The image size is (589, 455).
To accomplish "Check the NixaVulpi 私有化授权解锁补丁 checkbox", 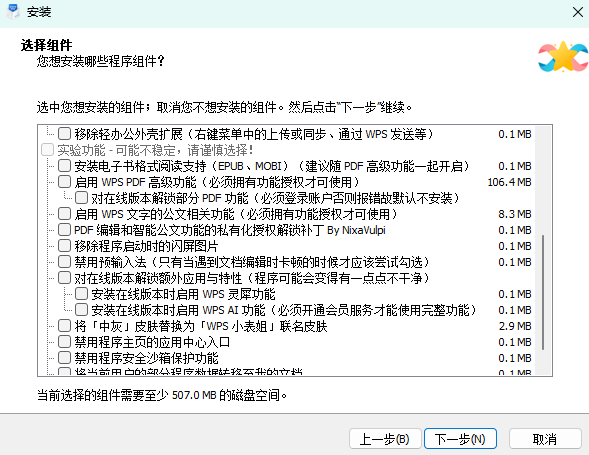I will (64, 230).
